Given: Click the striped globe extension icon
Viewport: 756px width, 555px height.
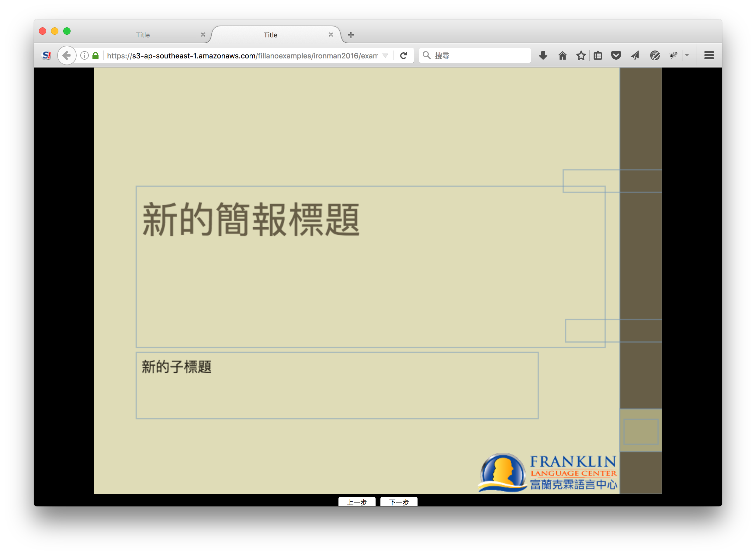Looking at the screenshot, I should tap(655, 55).
